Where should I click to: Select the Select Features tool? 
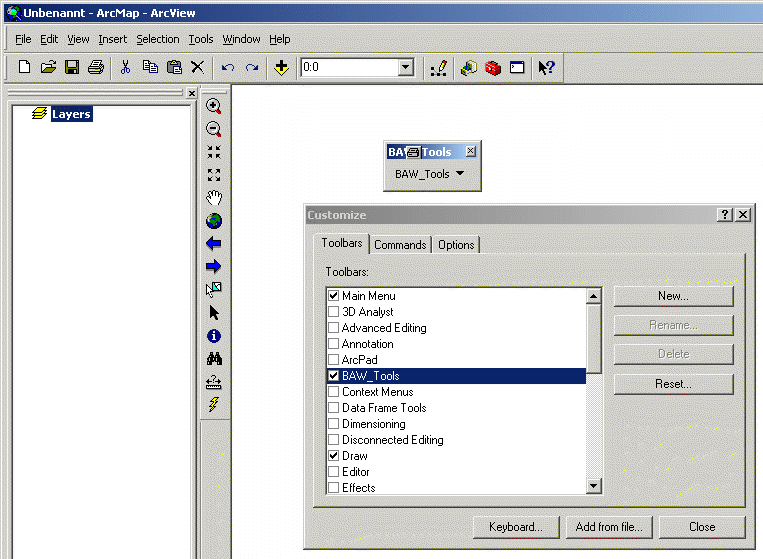coord(214,289)
